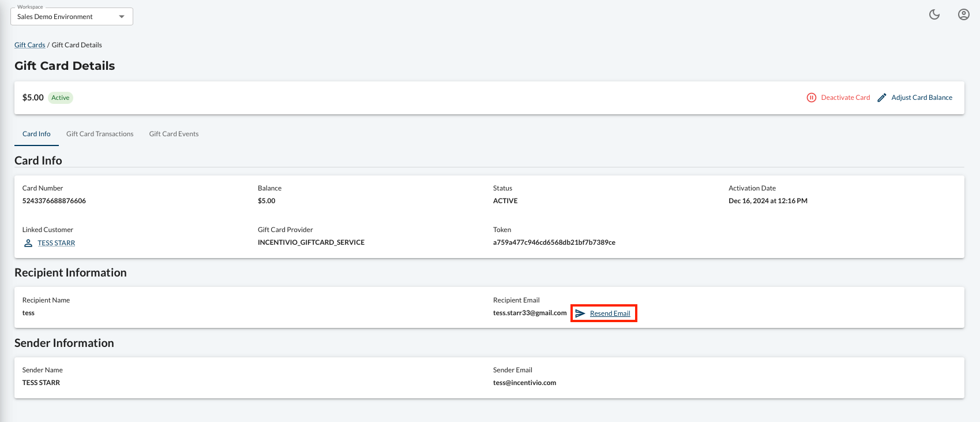Toggle dark mode with the moon icon
This screenshot has width=980, height=422.
tap(934, 14)
